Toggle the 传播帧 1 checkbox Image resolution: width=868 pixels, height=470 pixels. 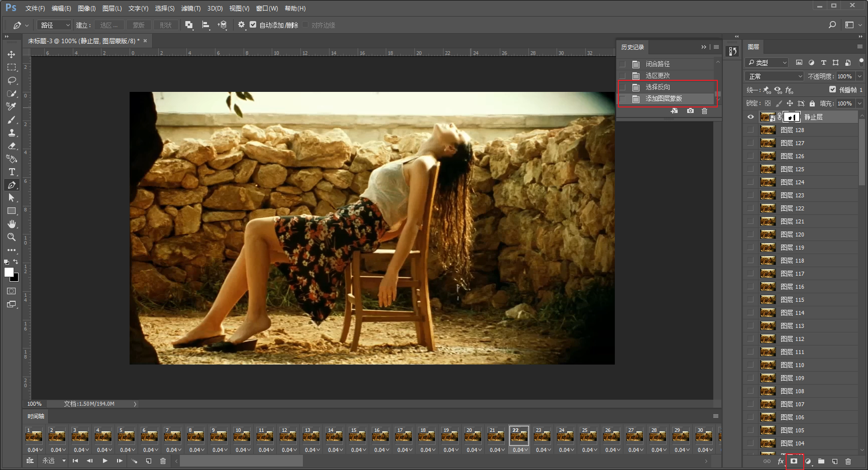(x=832, y=89)
